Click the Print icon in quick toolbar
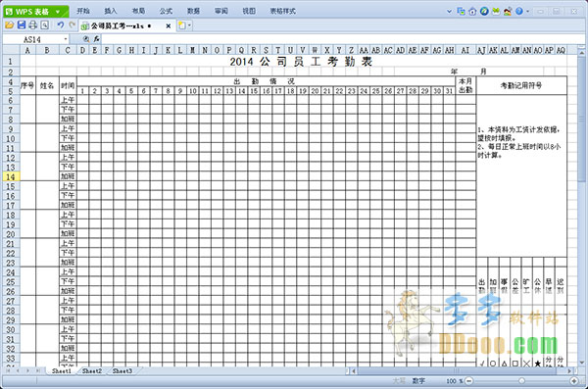588x389 pixels. 33,25
